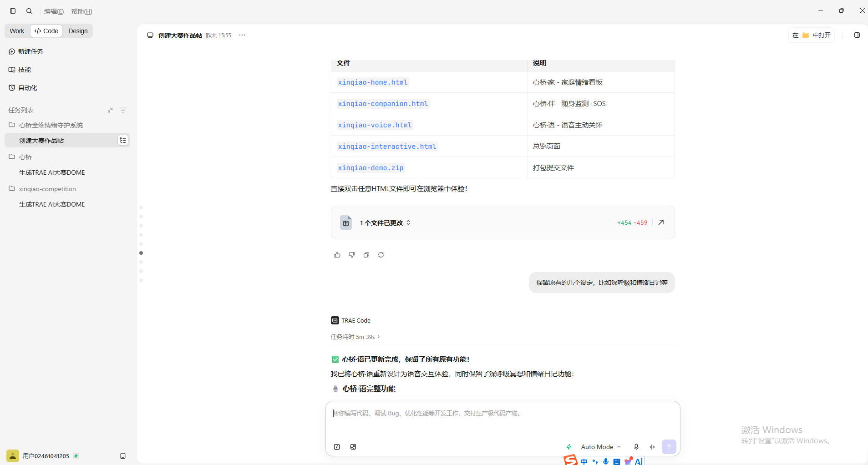Click the 在文件夹中打开 button
868x465 pixels.
coord(812,35)
